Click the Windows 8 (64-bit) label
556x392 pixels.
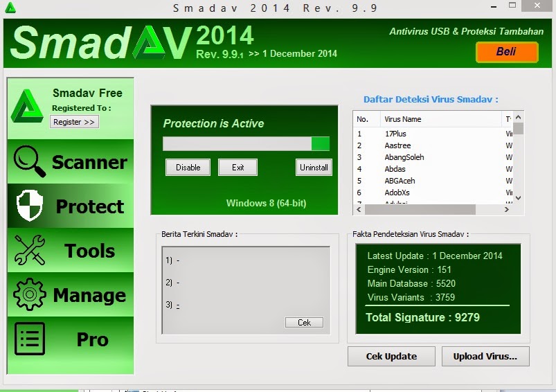[x=266, y=204]
